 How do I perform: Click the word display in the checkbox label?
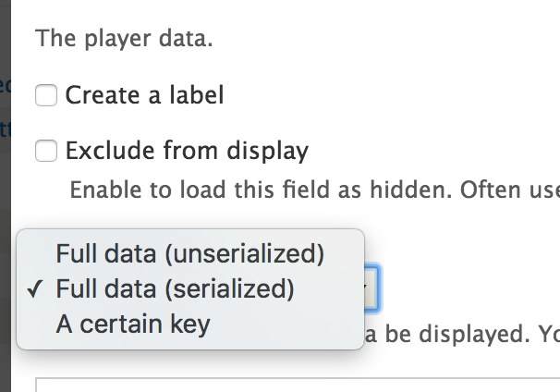point(266,151)
